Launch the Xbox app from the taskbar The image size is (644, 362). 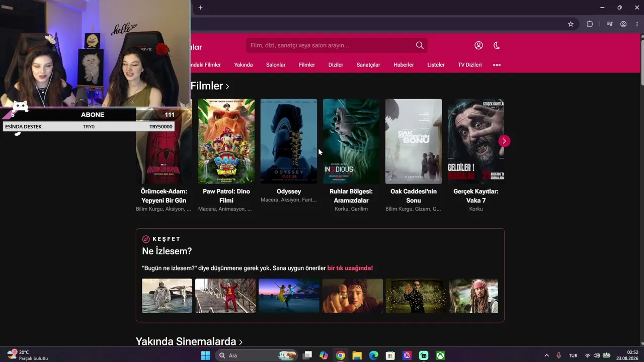(x=440, y=355)
